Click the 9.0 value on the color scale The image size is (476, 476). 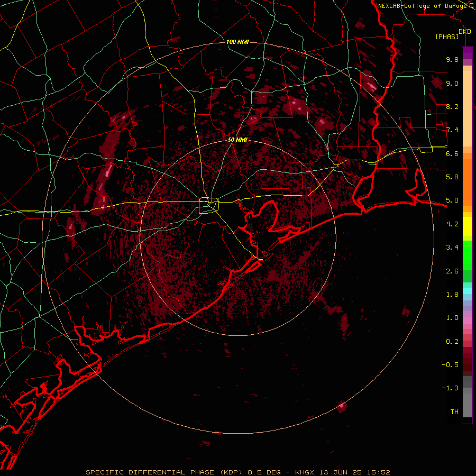(452, 83)
